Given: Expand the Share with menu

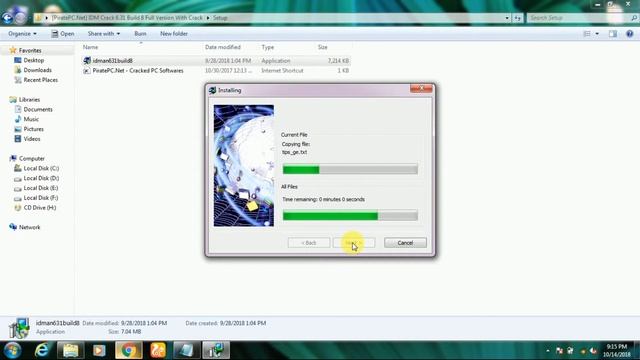Looking at the screenshot, I should [x=104, y=33].
